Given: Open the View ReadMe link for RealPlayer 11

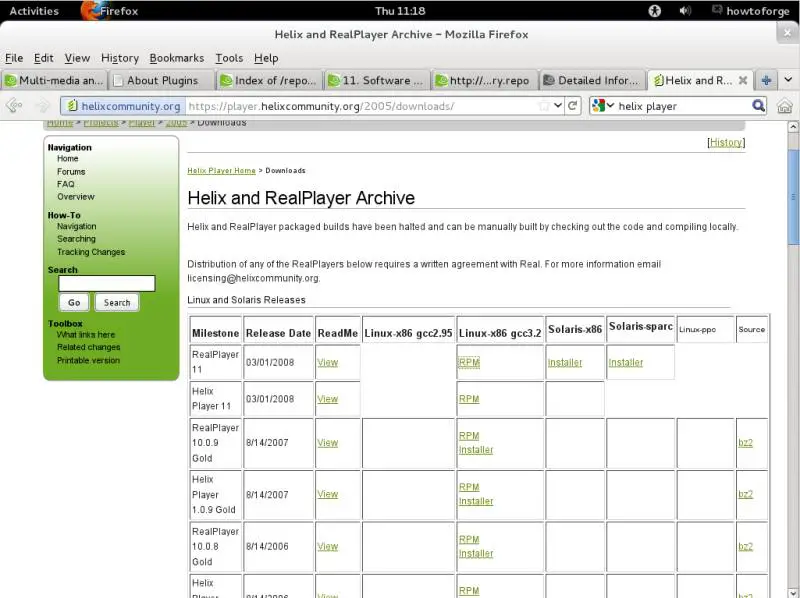Looking at the screenshot, I should [x=328, y=362].
